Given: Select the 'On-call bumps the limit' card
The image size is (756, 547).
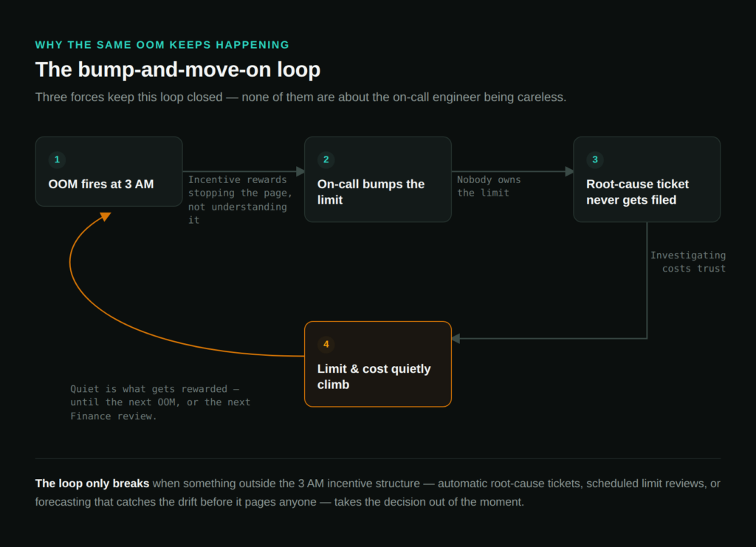Looking at the screenshot, I should 378,179.
